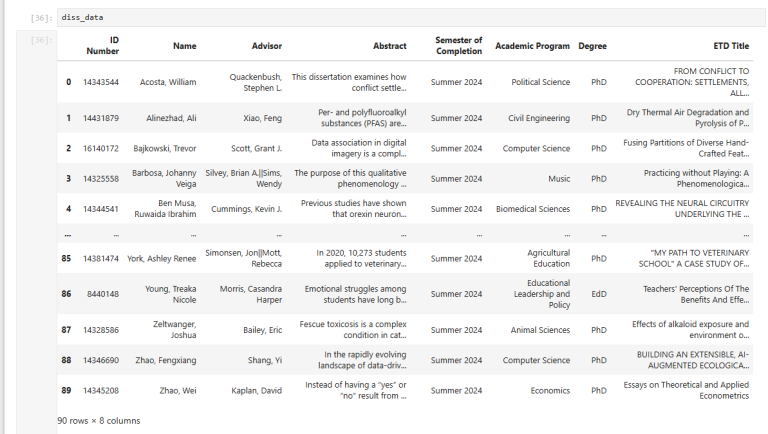The width and height of the screenshot is (768, 434).
Task: Click the 90 rows × 8 columns summary
Action: [x=98, y=420]
